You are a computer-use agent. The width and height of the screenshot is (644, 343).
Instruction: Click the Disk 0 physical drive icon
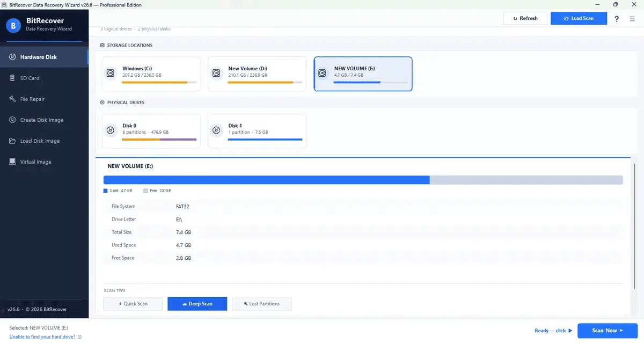pos(111,130)
